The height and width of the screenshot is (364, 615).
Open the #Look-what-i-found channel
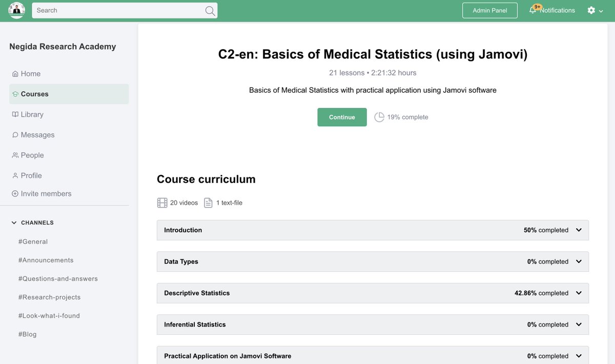point(49,316)
